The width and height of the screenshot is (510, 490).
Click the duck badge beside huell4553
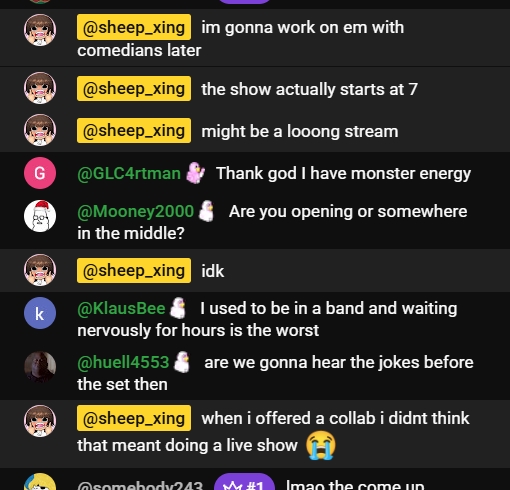point(182,362)
